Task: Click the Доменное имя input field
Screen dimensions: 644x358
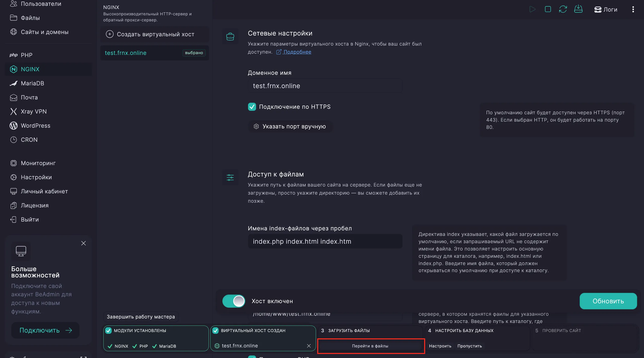Action: click(325, 86)
